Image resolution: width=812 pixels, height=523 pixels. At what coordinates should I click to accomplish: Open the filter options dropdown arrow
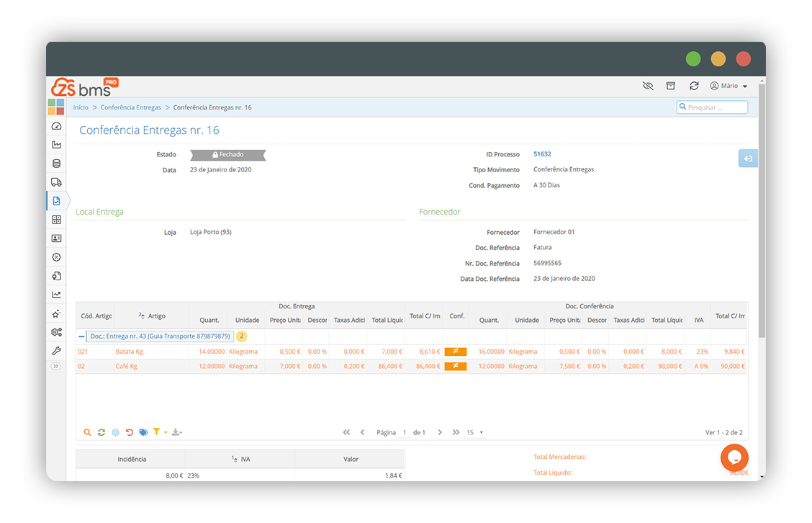click(x=166, y=432)
